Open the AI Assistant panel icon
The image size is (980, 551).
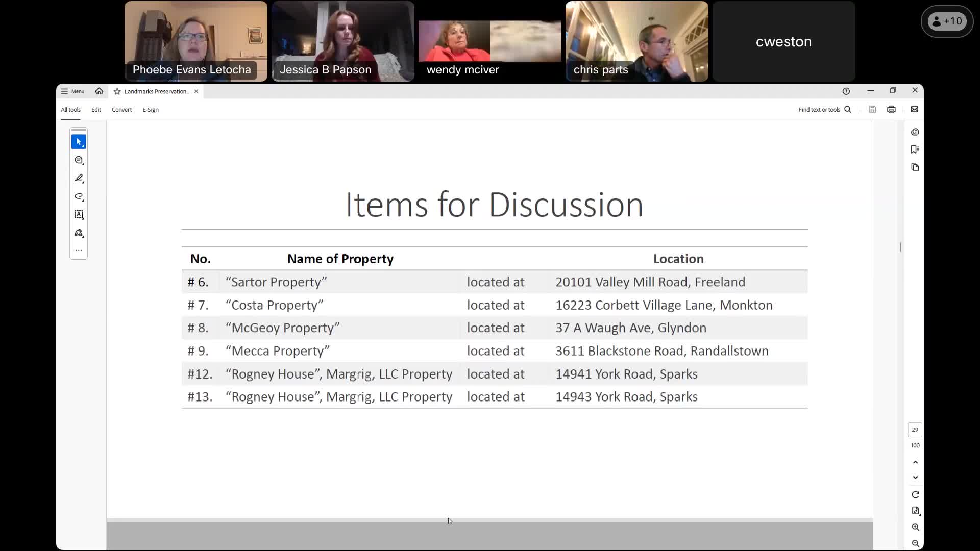(x=915, y=132)
